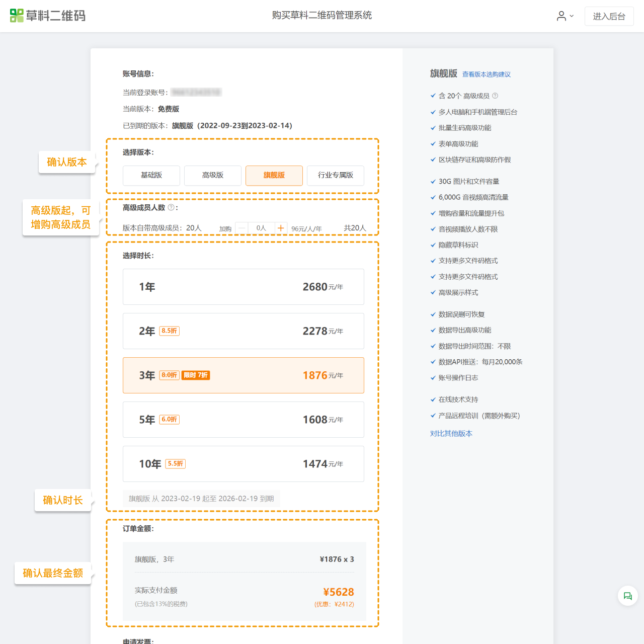Click 已到期的版本 expired version info
The height and width of the screenshot is (644, 644).
click(x=207, y=126)
